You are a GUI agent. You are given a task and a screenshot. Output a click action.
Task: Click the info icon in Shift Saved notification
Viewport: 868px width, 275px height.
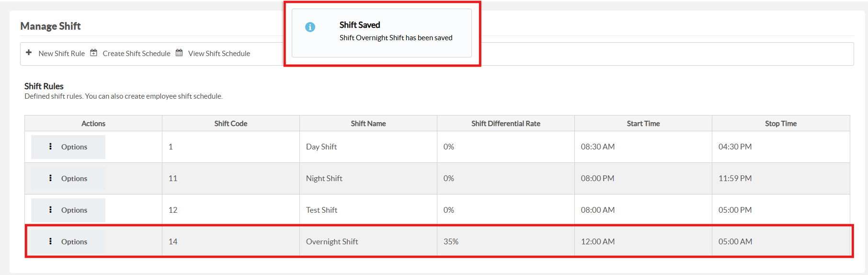pyautogui.click(x=310, y=27)
